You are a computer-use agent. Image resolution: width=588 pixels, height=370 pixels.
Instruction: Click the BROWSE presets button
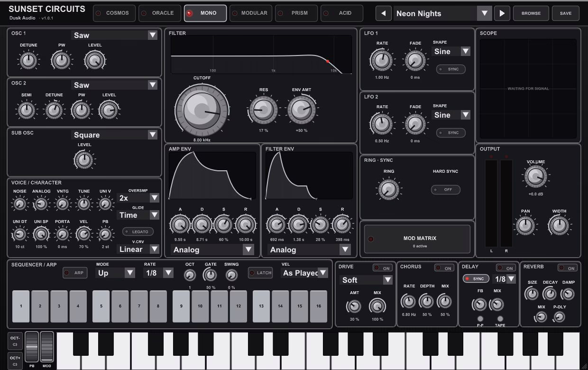(x=531, y=13)
